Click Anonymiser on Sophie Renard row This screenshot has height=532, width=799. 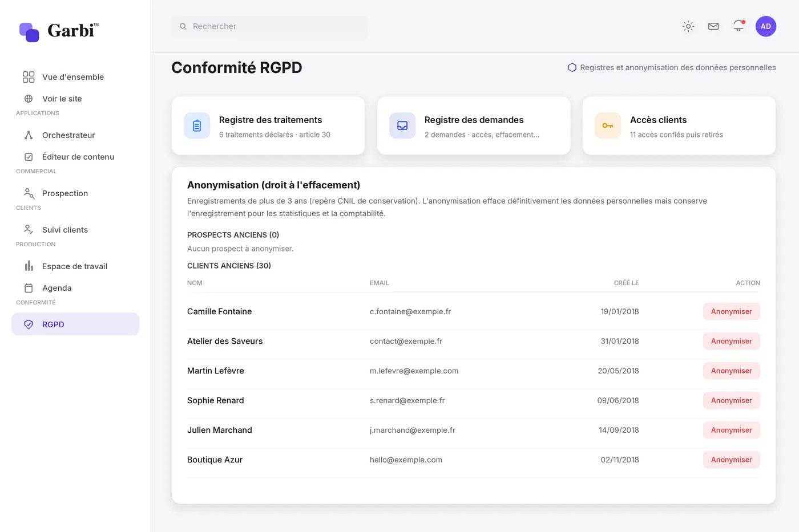coord(731,400)
